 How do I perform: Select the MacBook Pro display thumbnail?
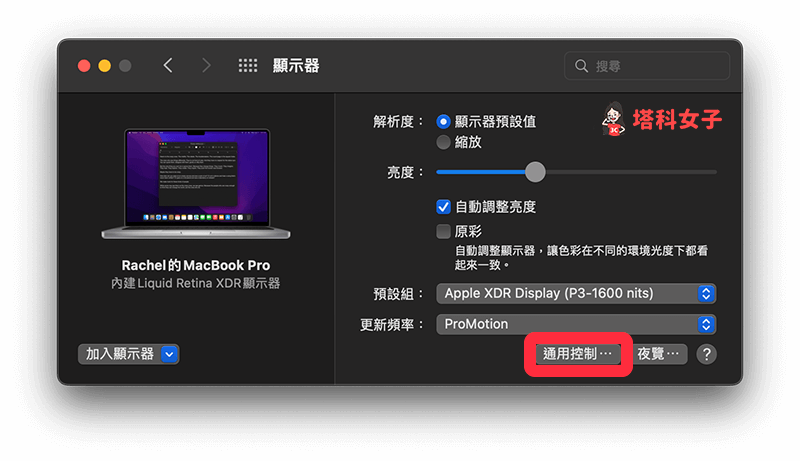click(196, 184)
